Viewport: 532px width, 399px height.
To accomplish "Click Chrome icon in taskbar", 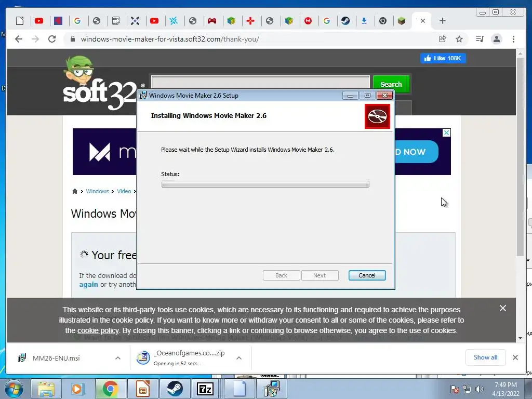I will click(x=110, y=389).
